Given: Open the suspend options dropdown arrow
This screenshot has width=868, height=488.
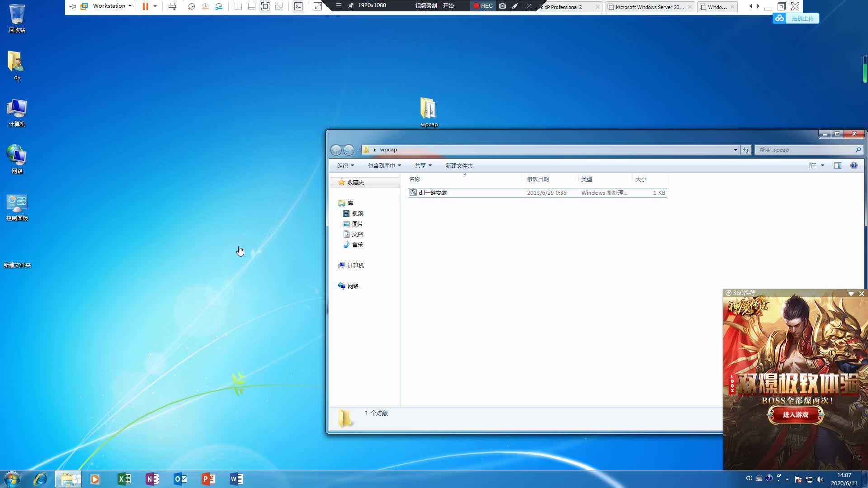Looking at the screenshot, I should click(x=155, y=6).
